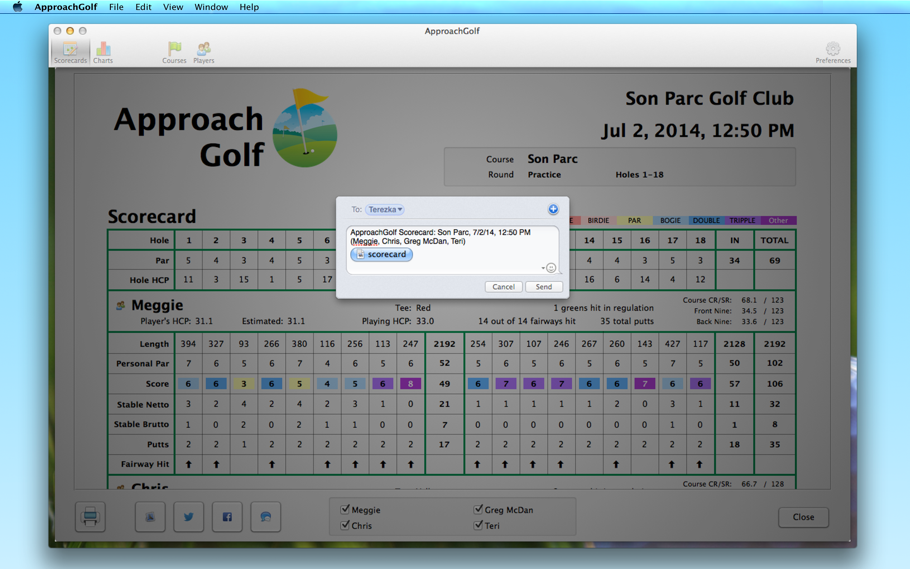This screenshot has height=569, width=910.
Task: Click the fairway hit arrow for hole 18
Action: (x=700, y=464)
